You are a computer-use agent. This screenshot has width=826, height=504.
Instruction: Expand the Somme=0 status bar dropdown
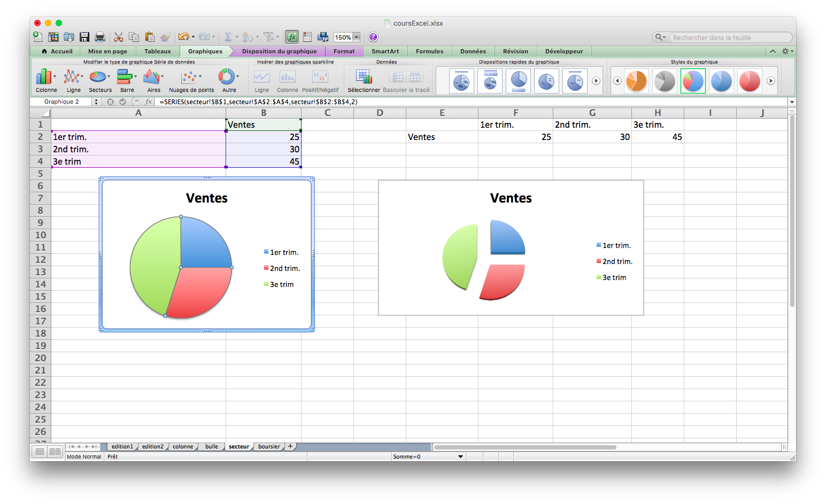point(460,457)
